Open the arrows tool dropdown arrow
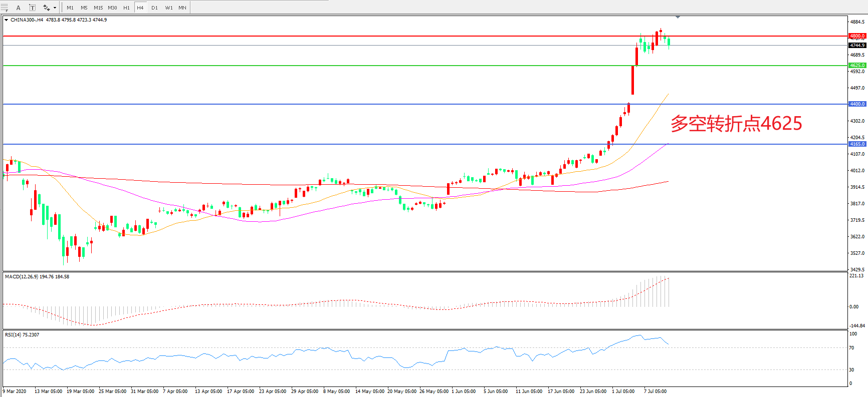 click(x=55, y=8)
